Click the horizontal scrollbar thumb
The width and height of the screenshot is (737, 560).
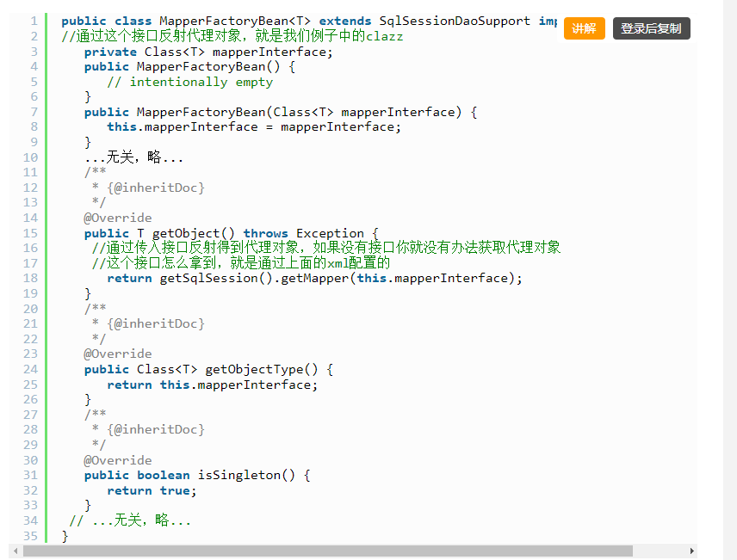click(x=328, y=551)
